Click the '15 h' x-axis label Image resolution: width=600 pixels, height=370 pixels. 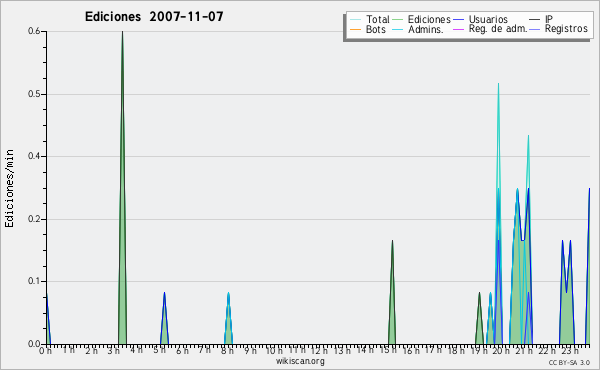(388, 351)
